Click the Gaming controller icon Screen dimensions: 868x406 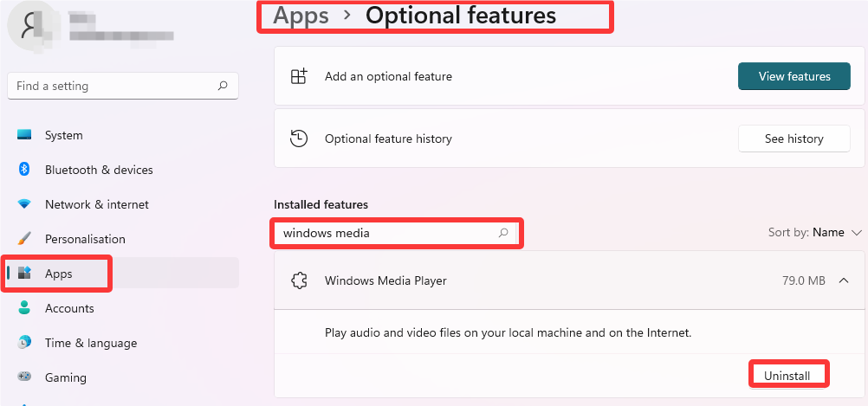(25, 377)
